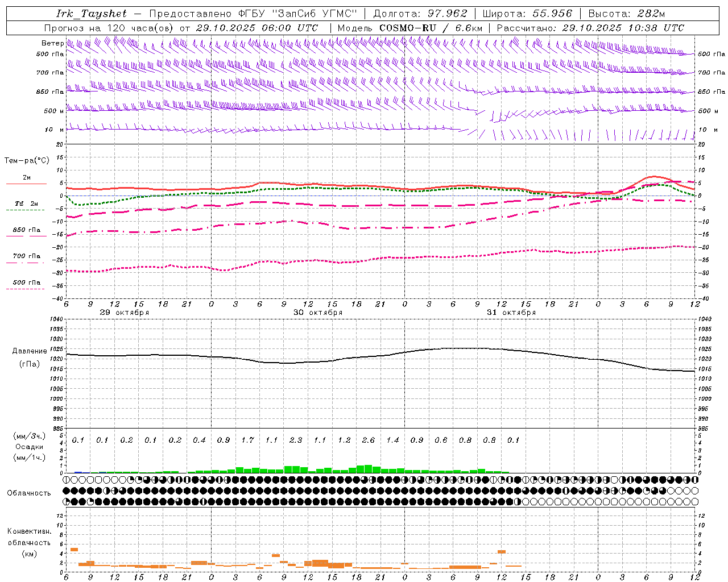Screen dimensions: 728x582
Task: Click the Облачность panel label
Action: click(29, 493)
